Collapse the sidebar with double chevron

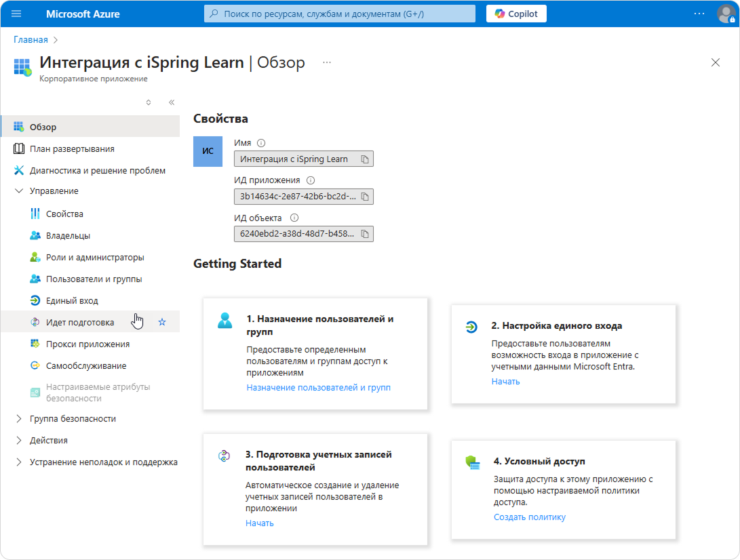point(172,102)
